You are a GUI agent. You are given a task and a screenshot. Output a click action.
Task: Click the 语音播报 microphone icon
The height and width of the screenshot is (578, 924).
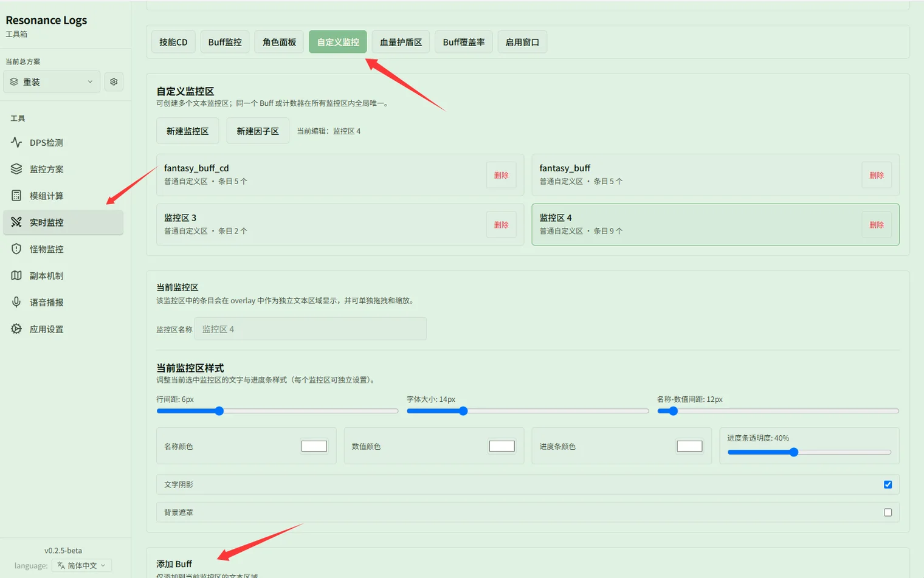pos(16,302)
